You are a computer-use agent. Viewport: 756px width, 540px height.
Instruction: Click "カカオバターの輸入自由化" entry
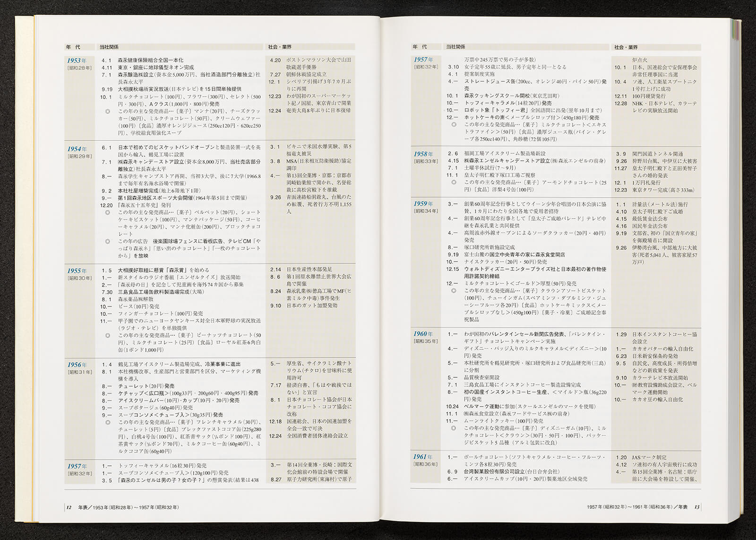pyautogui.click(x=662, y=348)
